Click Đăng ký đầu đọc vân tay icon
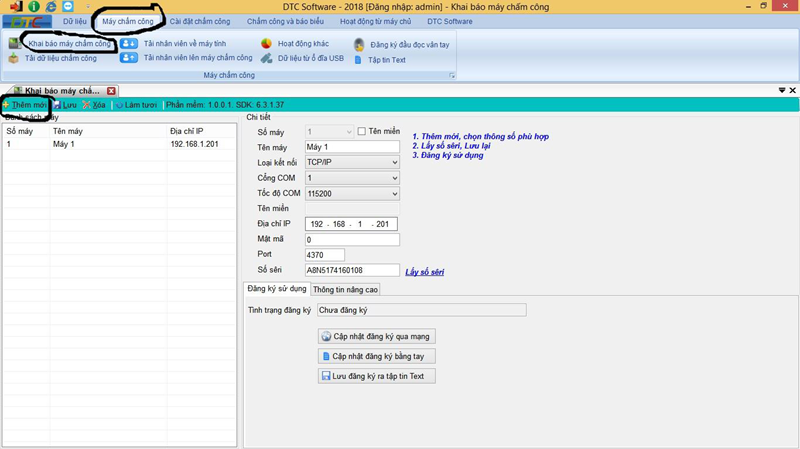800x449 pixels. [359, 45]
